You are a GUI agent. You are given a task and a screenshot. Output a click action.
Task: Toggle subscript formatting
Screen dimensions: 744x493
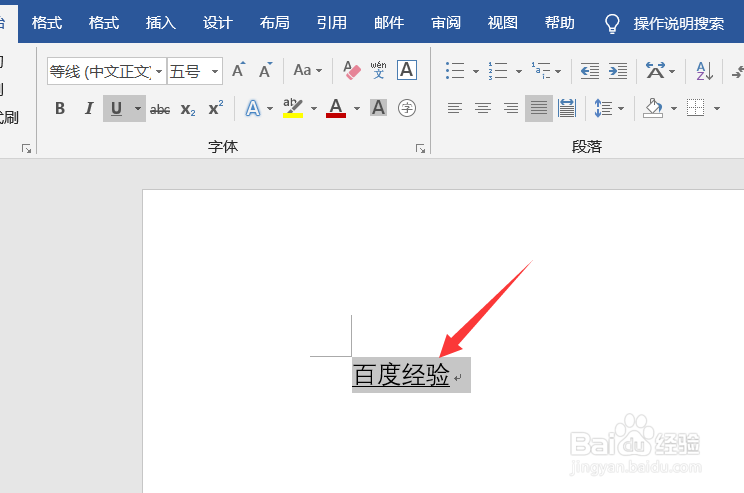[x=188, y=110]
